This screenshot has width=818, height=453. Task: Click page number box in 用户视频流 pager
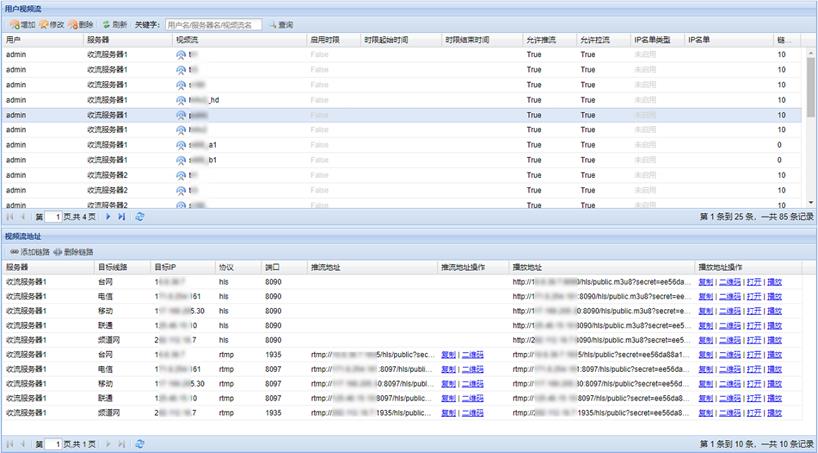pyautogui.click(x=54, y=217)
